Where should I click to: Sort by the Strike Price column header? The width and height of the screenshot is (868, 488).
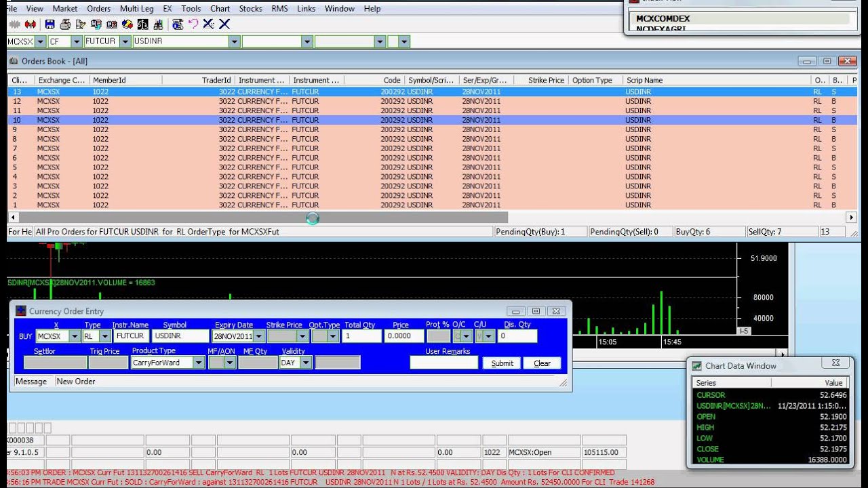pyautogui.click(x=541, y=80)
